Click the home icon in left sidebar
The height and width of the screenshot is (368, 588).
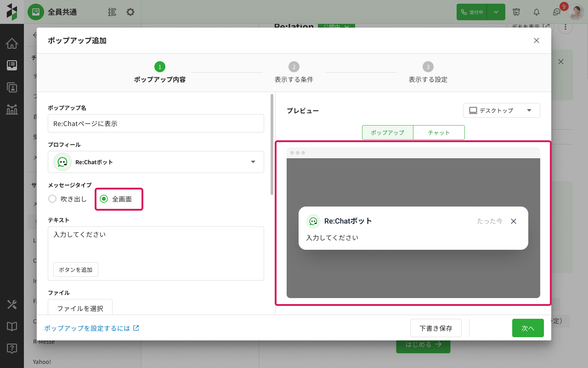12,44
